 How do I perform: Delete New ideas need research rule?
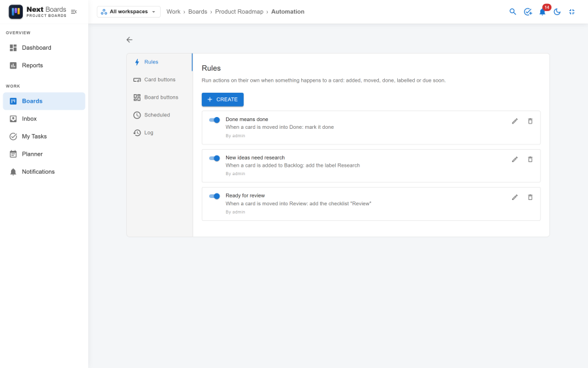coord(531,159)
